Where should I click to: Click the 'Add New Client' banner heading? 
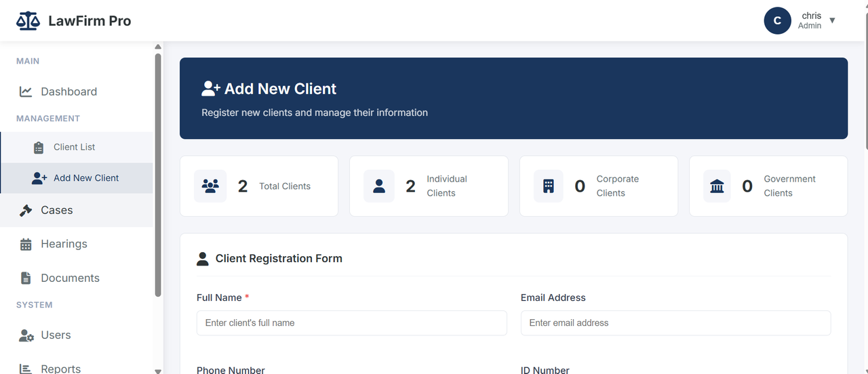tap(280, 89)
